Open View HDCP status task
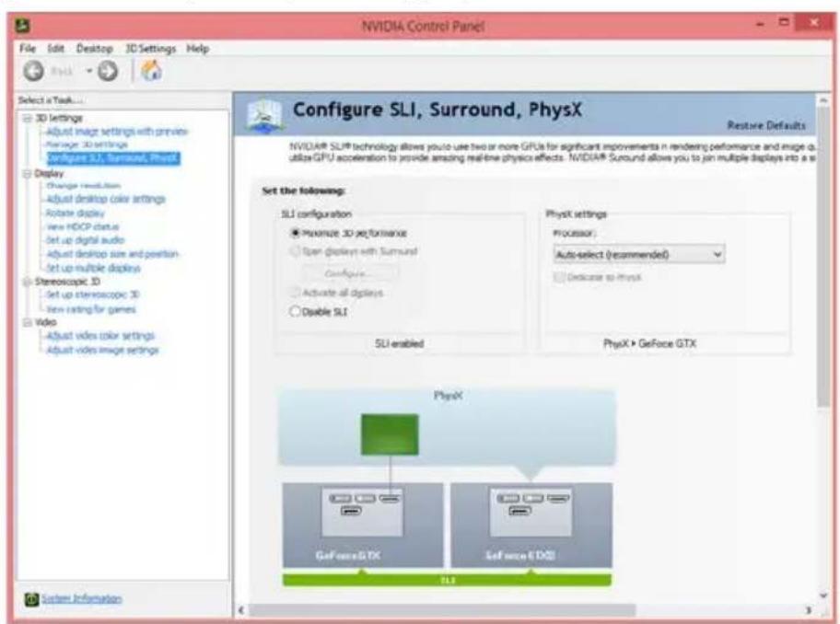The width and height of the screenshot is (840, 624). coord(83,227)
